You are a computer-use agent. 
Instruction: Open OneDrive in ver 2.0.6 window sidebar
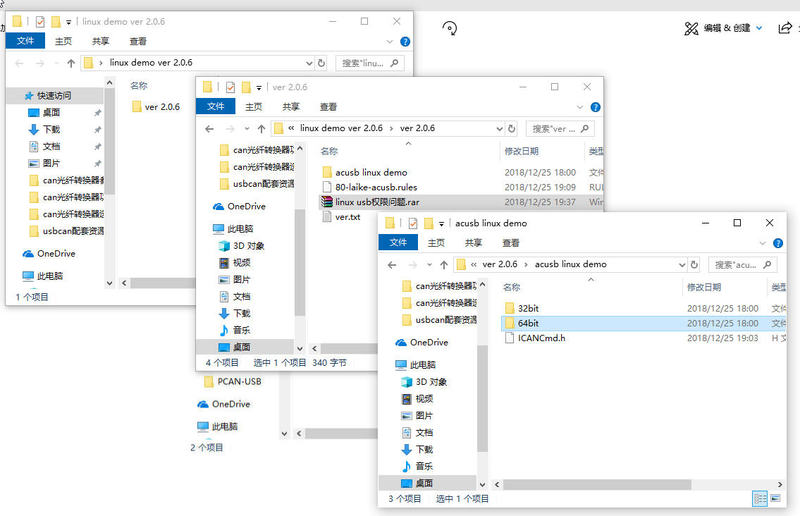[239, 206]
